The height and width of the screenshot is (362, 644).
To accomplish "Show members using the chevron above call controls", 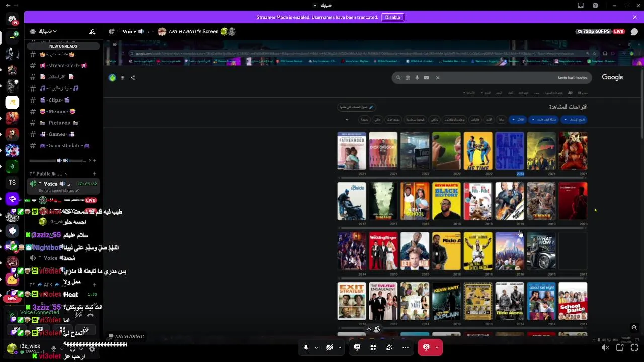I will click(x=369, y=329).
